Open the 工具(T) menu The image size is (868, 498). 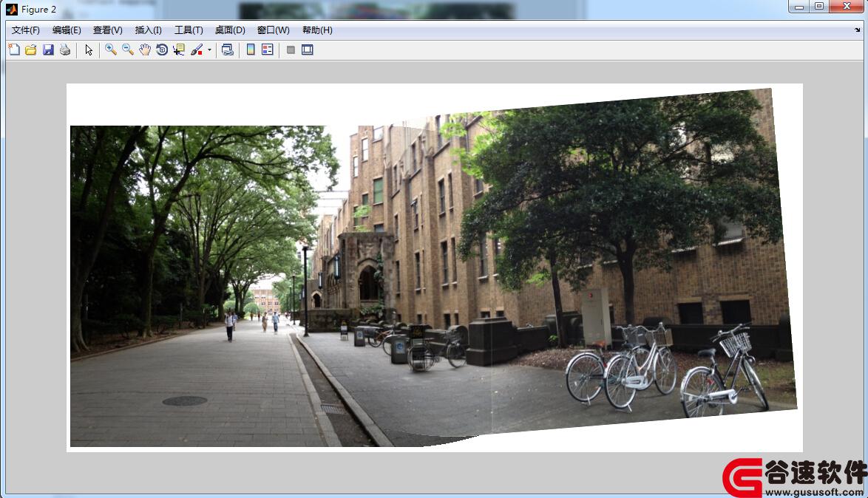click(189, 30)
